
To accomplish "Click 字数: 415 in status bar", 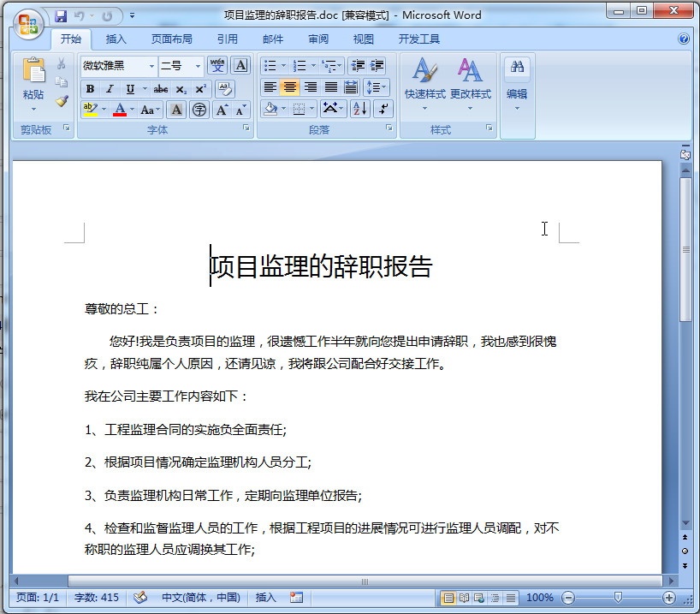I will coord(97,598).
